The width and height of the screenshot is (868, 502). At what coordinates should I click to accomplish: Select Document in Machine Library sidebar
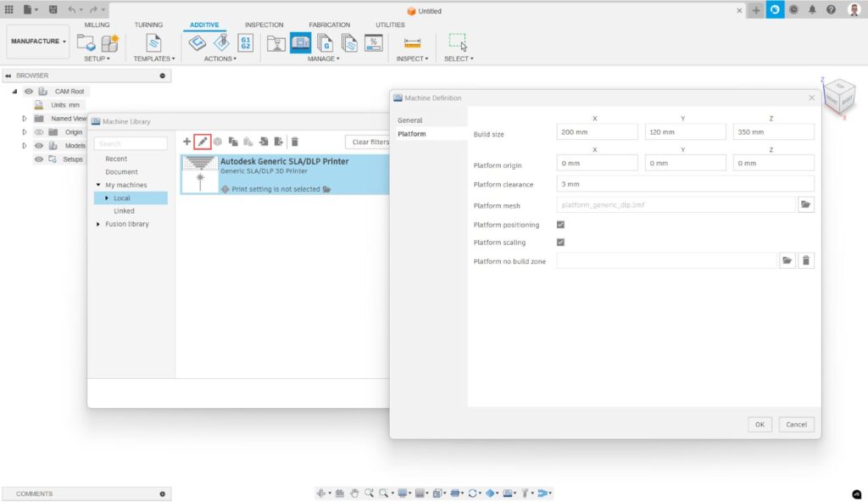point(121,172)
